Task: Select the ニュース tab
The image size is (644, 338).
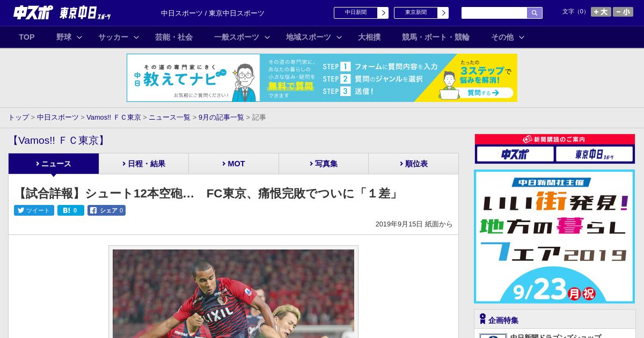Action: coord(54,164)
